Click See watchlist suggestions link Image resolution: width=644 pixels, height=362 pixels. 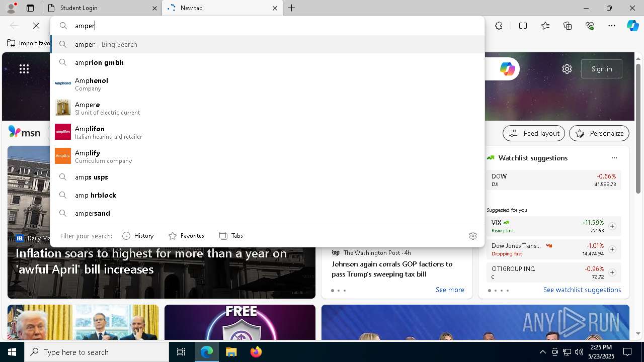point(582,290)
